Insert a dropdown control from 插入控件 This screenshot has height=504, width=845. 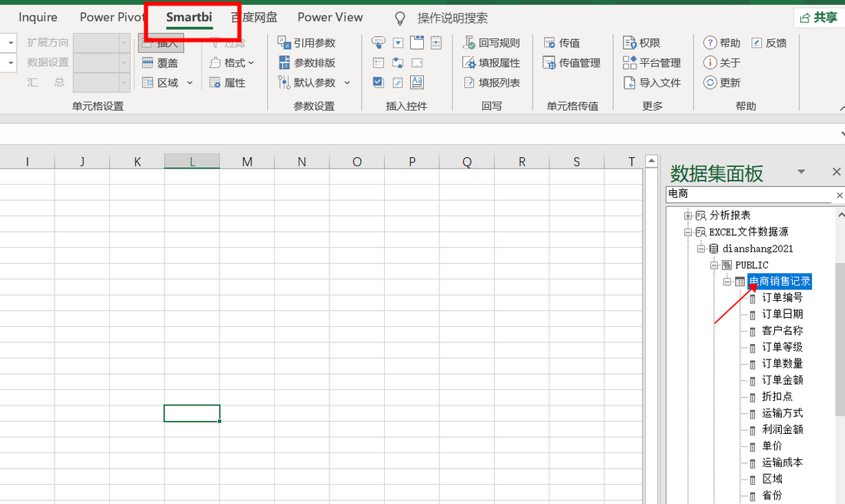click(x=398, y=42)
